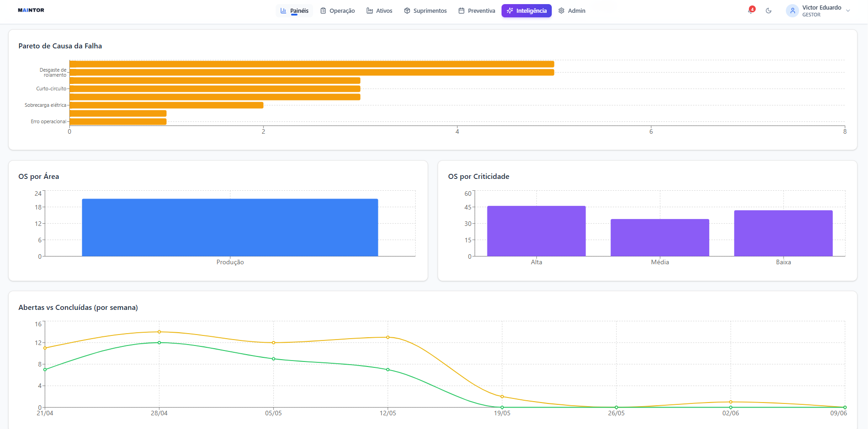This screenshot has width=868, height=429.
Task: Expand the Victor Eduardo user menu
Action: [x=848, y=10]
